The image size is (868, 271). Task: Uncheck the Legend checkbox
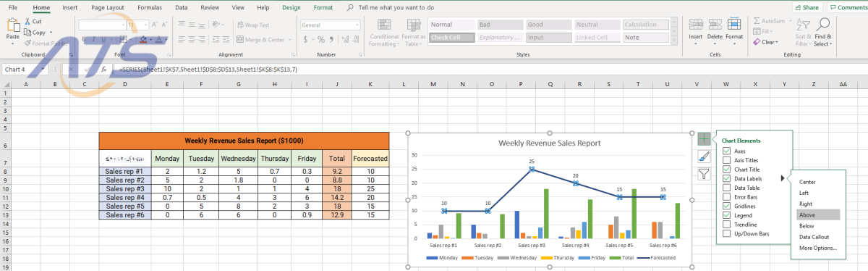coord(726,215)
